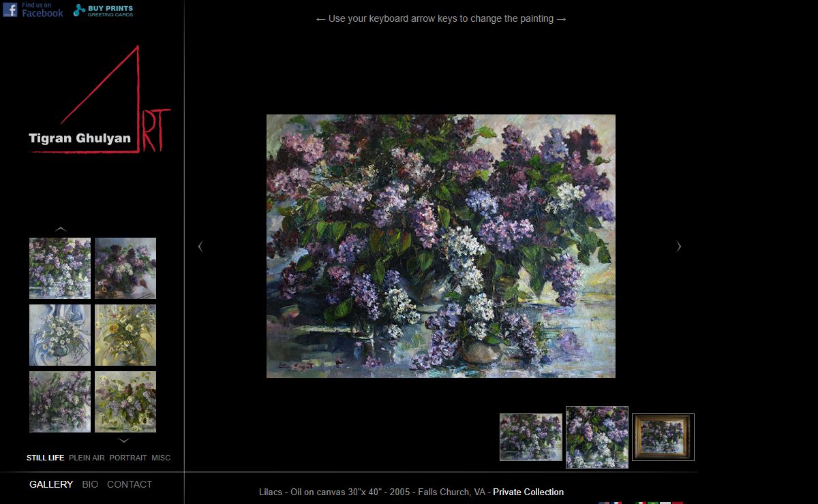The image size is (818, 504).
Task: Switch to STILL LIFE category
Action: (46, 458)
